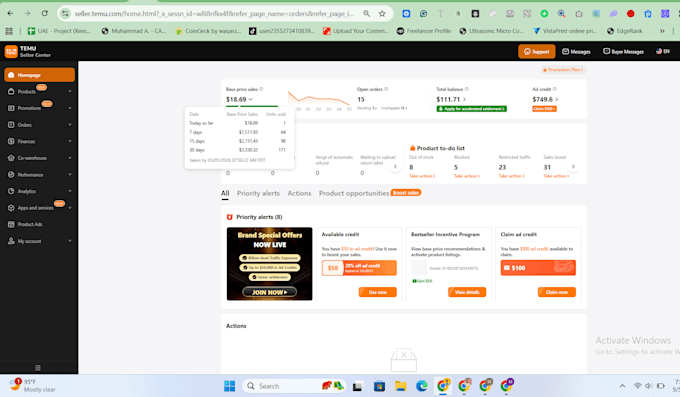This screenshot has width=680, height=397.
Task: Click Claim now on Claim ad credit card
Action: (x=556, y=292)
